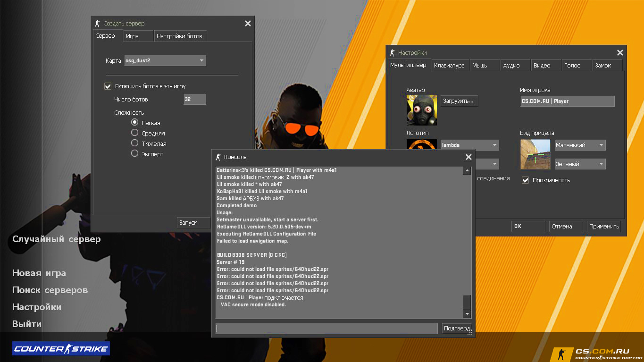Screen dimensions: 644x362
Task: Open the Маленький crosshair size dropdown
Action: (580, 145)
